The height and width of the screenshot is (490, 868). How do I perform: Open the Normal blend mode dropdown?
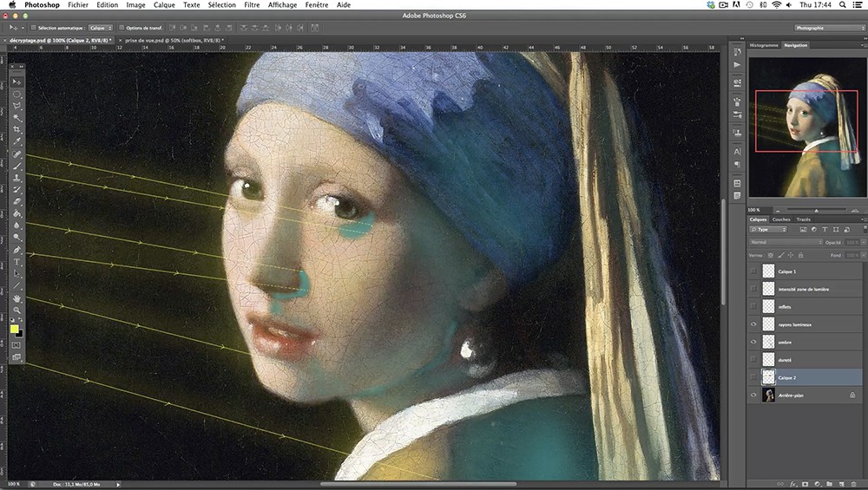click(x=786, y=242)
